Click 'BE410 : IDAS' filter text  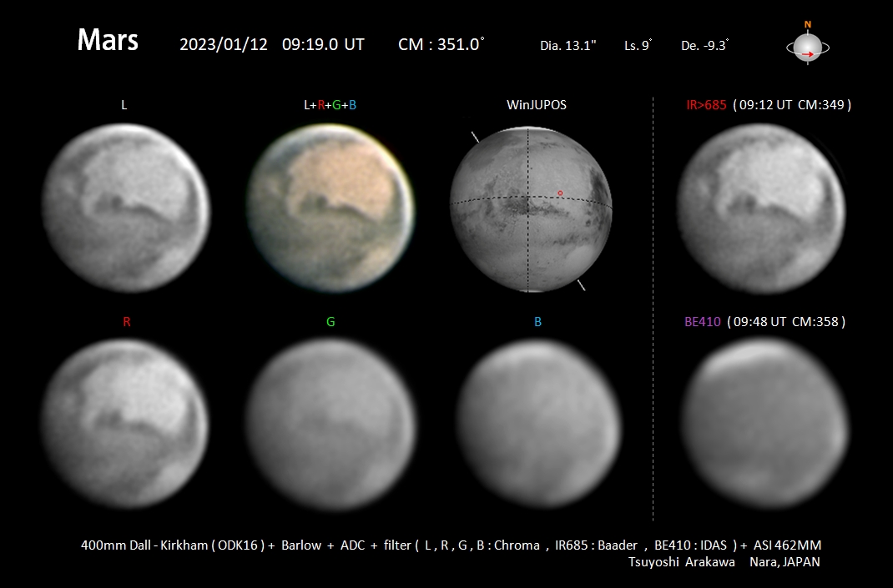point(690,545)
